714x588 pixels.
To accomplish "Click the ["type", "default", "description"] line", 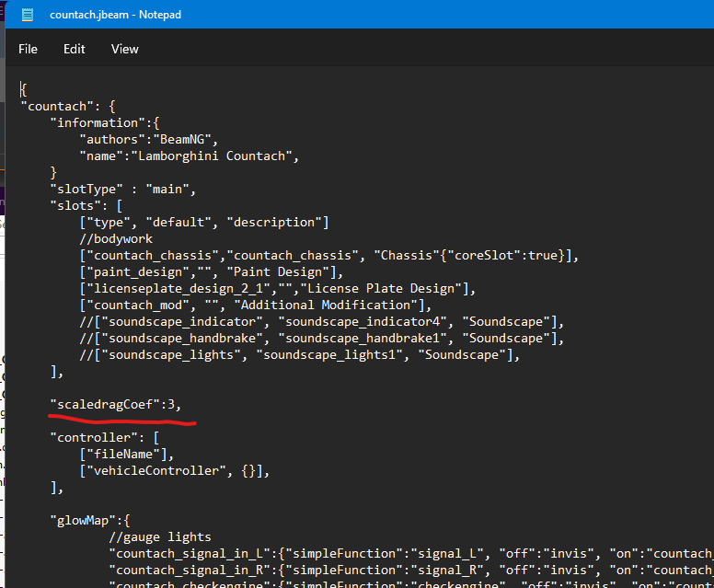I will click(204, 223).
